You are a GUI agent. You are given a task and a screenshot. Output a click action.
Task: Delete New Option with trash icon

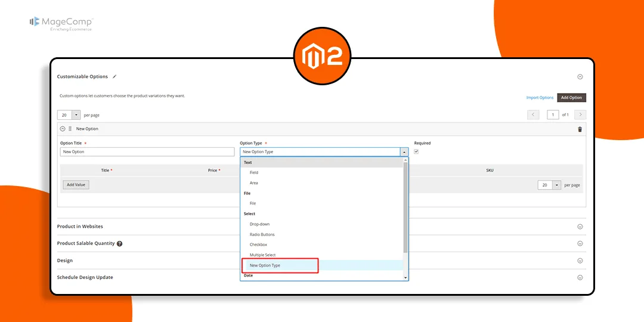click(x=580, y=129)
